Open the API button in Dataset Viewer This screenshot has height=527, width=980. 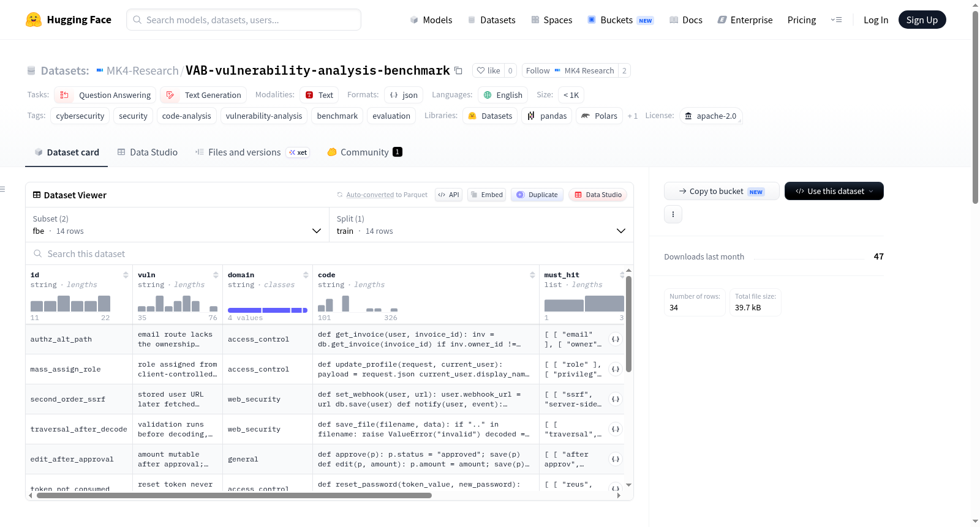pyautogui.click(x=448, y=195)
